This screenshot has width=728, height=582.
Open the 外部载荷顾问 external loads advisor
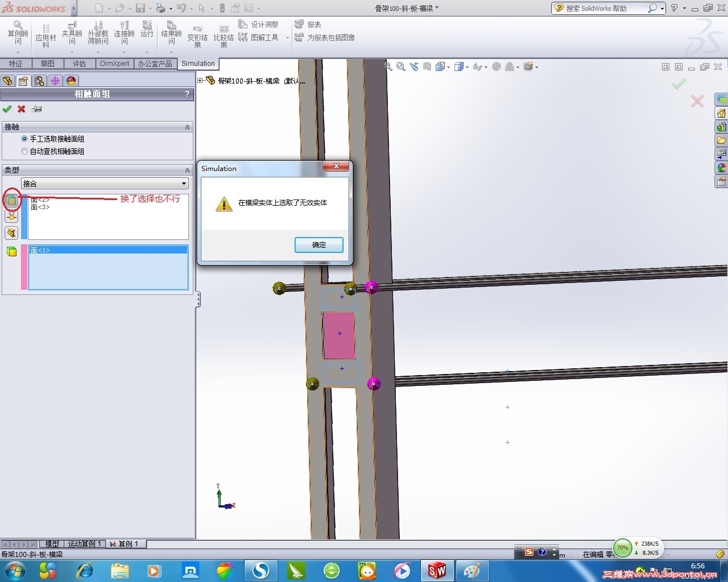tap(98, 33)
